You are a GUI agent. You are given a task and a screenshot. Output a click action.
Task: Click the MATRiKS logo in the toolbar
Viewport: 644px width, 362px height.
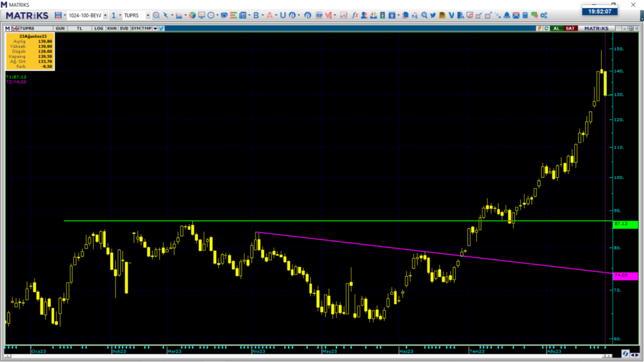[27, 15]
